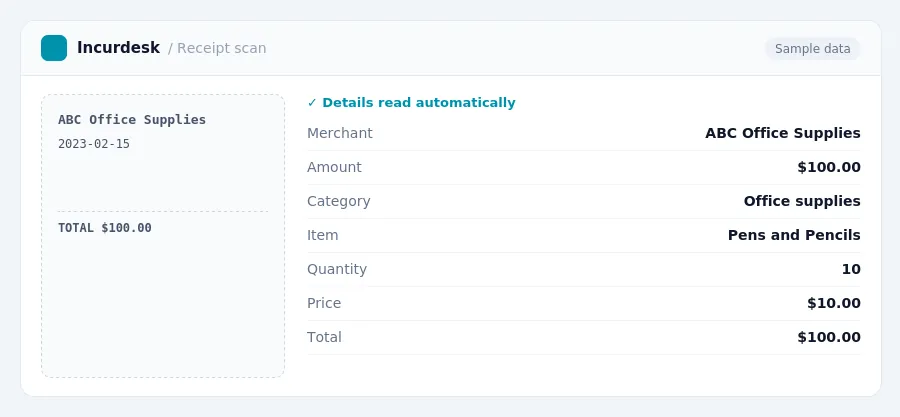This screenshot has width=900, height=417.
Task: Click the checkmark beside Details read automatically
Action: tap(312, 103)
